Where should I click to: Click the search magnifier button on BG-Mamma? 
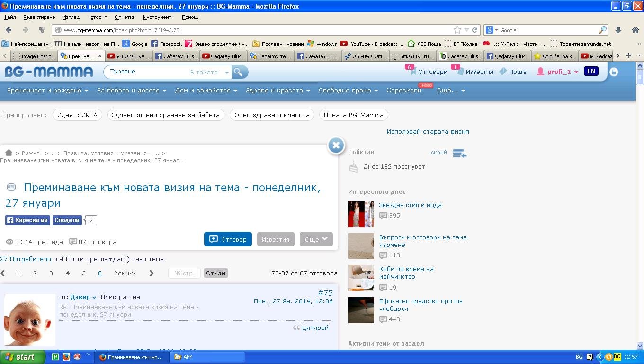[238, 72]
